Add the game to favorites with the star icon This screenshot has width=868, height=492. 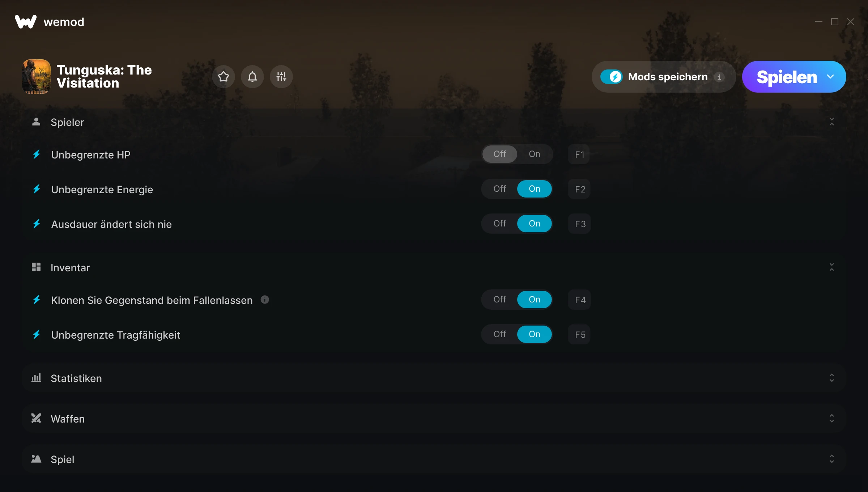pos(224,77)
